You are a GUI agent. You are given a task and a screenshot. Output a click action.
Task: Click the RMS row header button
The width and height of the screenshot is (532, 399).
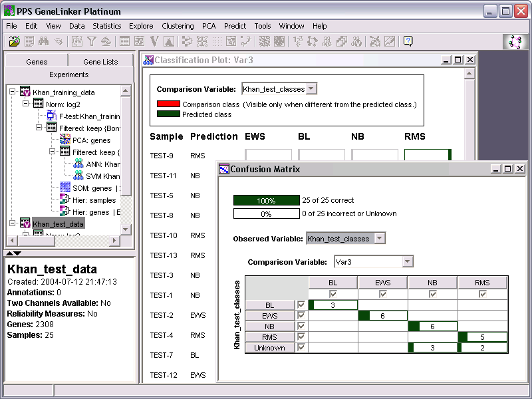pyautogui.click(x=270, y=337)
